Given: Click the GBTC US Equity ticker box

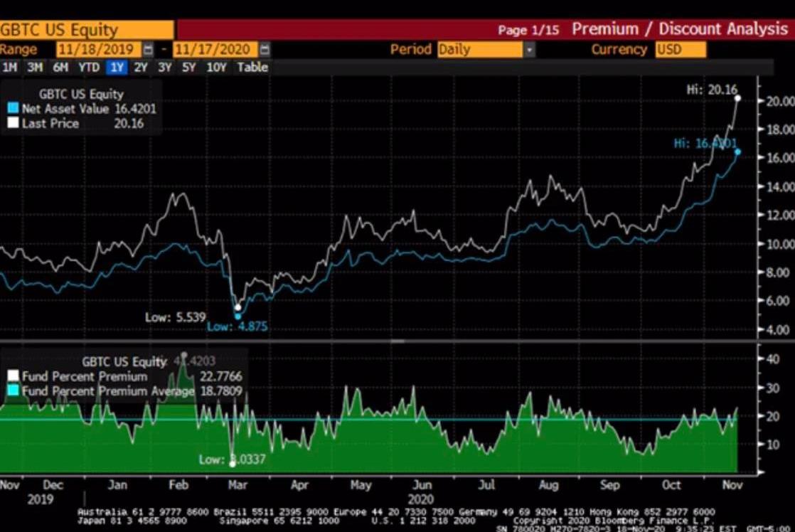Looking at the screenshot, I should click(x=87, y=29).
